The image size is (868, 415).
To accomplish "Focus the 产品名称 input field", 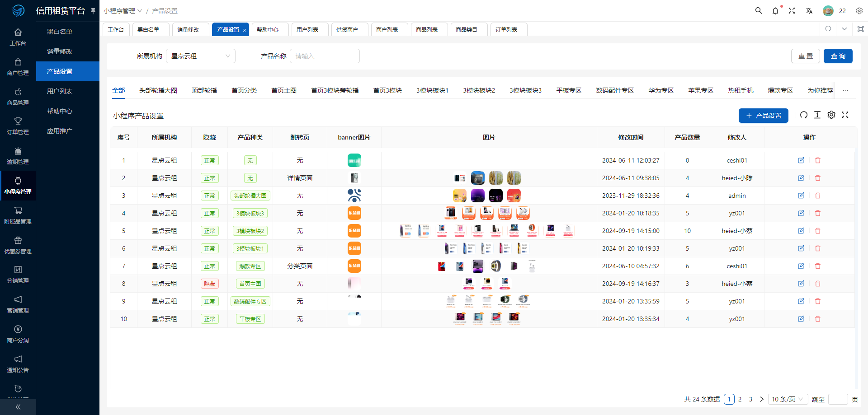I will [325, 56].
